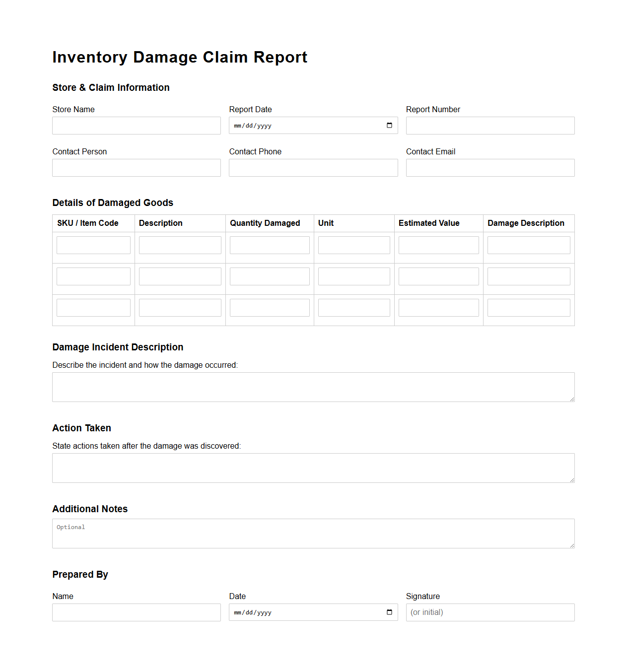Click the first SKU / Item Code field
This screenshot has width=627, height=672.
coord(93,245)
